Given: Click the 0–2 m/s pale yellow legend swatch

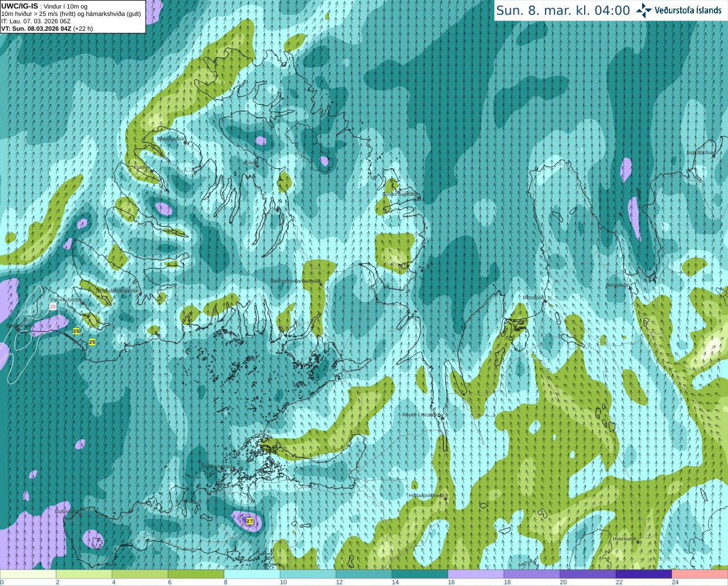Looking at the screenshot, I should pos(28,574).
